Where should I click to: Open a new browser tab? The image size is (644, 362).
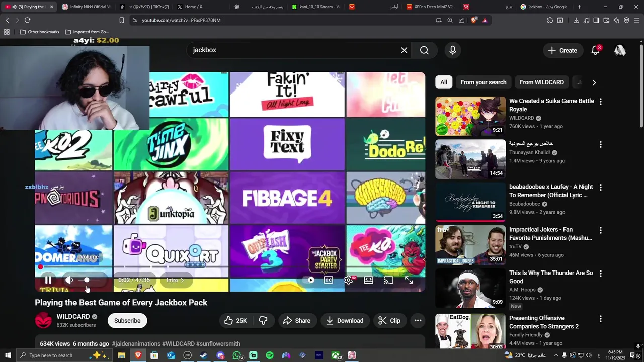click(x=579, y=7)
